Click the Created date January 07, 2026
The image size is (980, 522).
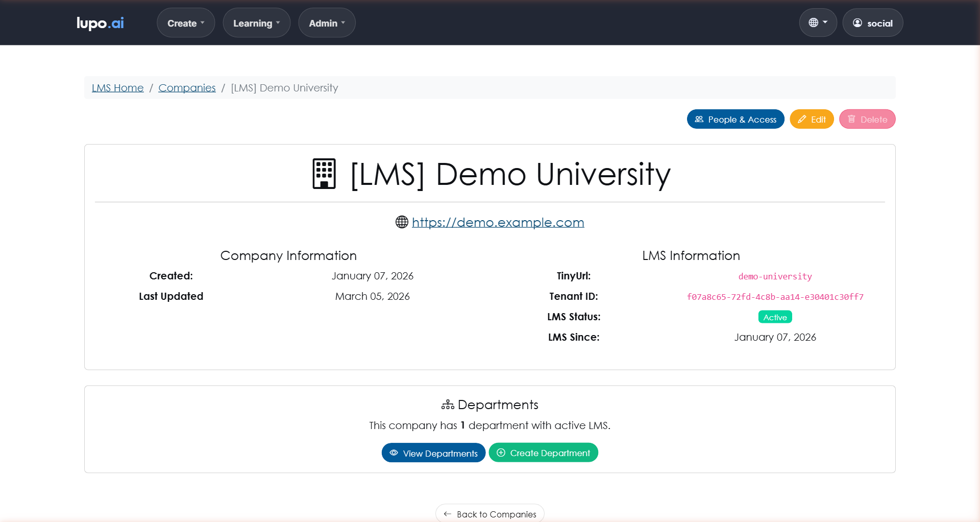[373, 276]
